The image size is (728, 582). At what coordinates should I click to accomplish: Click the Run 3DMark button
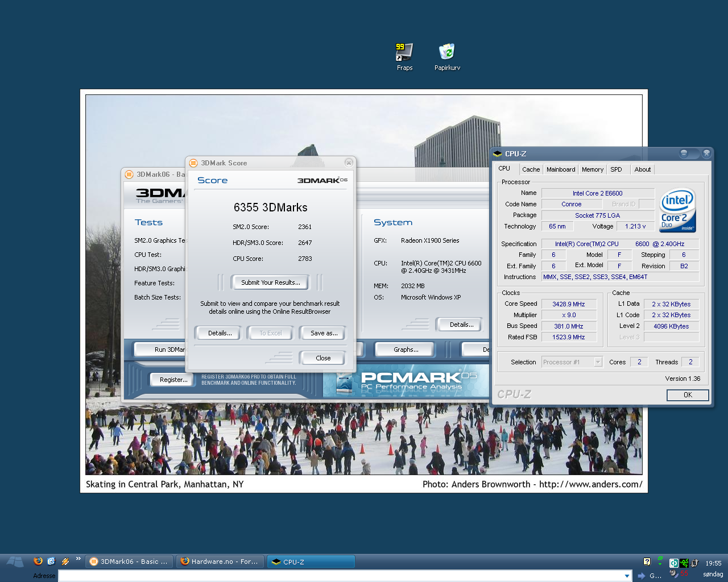coord(161,350)
